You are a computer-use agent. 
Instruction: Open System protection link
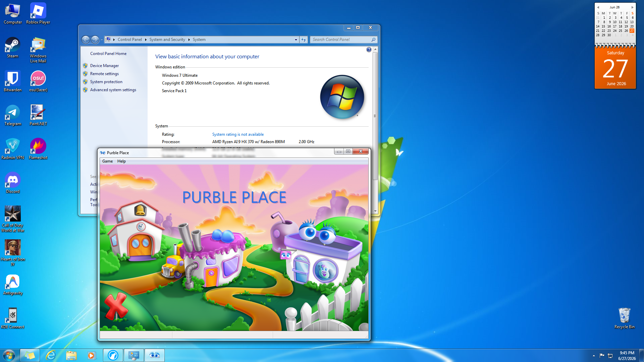106,82
